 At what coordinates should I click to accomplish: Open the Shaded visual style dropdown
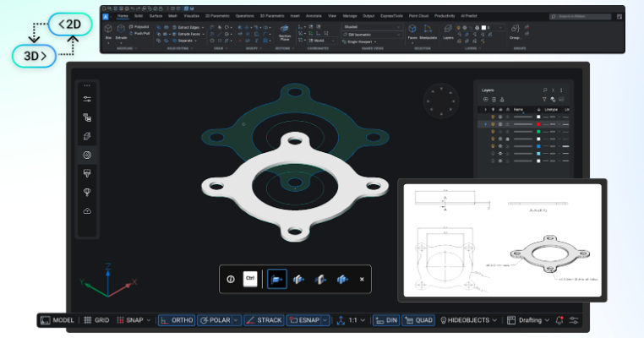tap(372, 27)
